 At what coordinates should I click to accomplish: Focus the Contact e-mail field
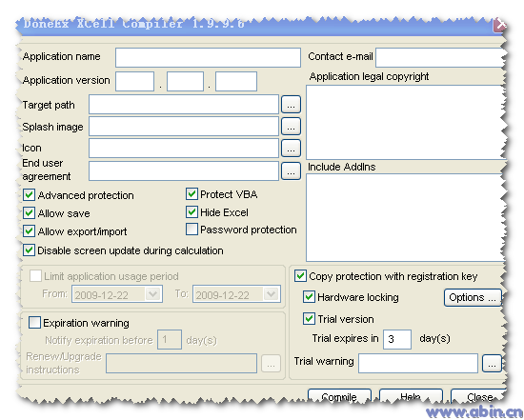click(439, 57)
